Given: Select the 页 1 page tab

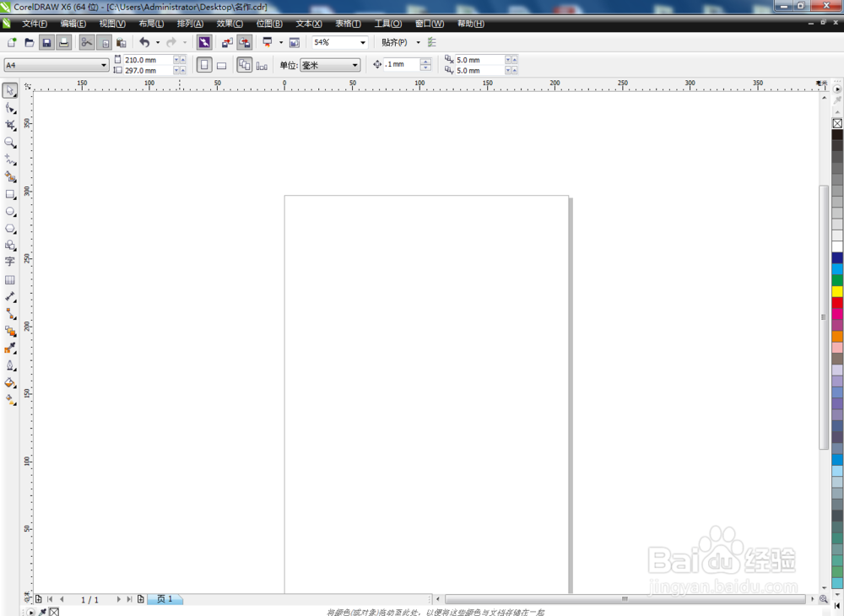Looking at the screenshot, I should (165, 599).
